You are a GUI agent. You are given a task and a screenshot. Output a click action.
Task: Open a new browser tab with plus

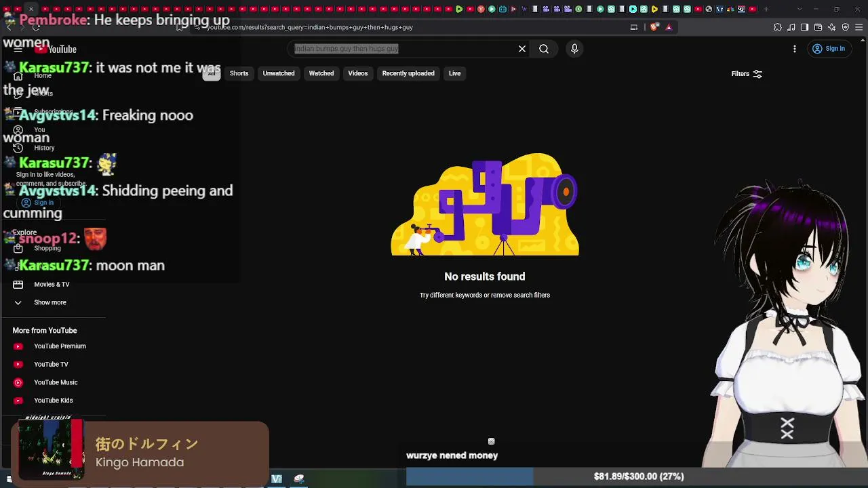click(766, 9)
